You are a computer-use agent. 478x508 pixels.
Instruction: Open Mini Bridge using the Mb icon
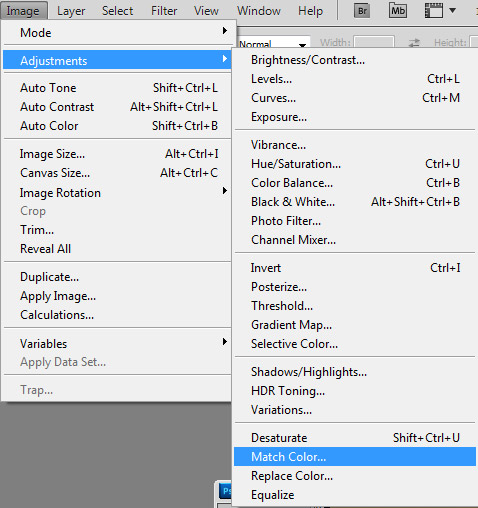[398, 11]
